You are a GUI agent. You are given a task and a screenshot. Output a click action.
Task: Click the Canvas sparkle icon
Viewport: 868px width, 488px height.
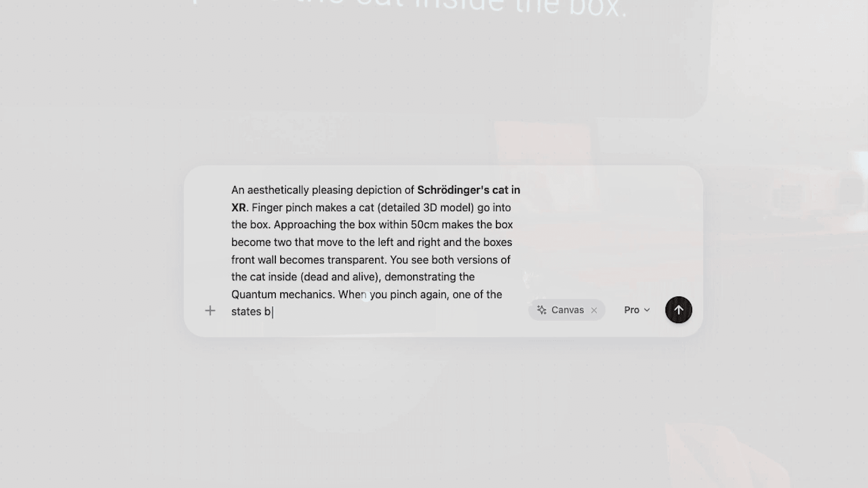point(542,310)
